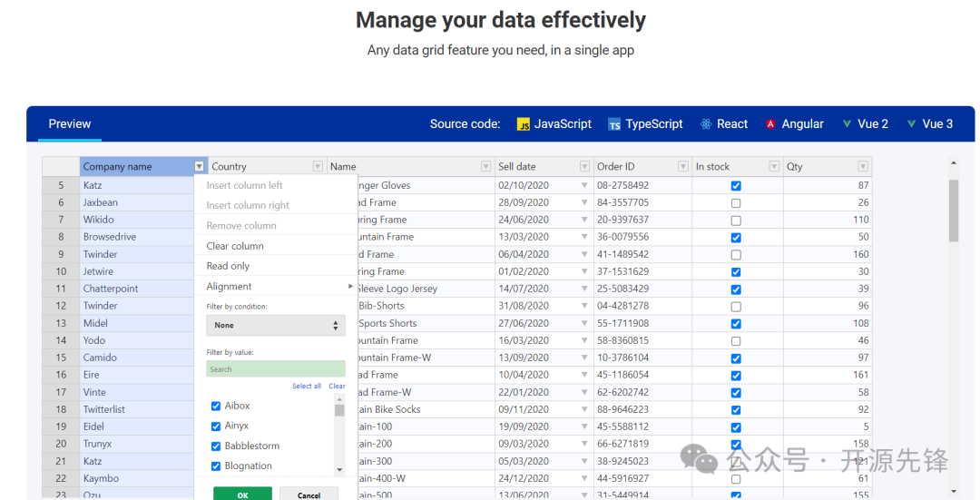Viewport: 980px width, 500px height.
Task: Toggle In stock checkbox for order 84-3557705
Action: [x=736, y=203]
